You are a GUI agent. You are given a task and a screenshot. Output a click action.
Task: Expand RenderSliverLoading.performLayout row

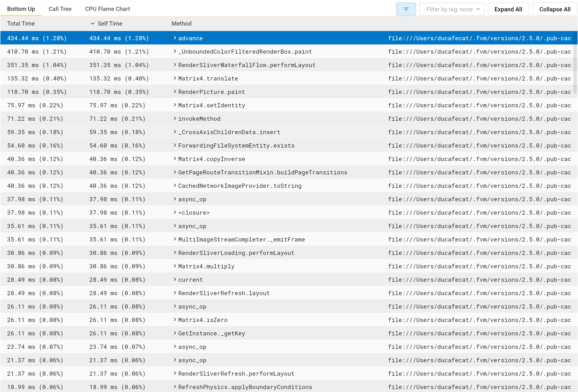tap(175, 253)
